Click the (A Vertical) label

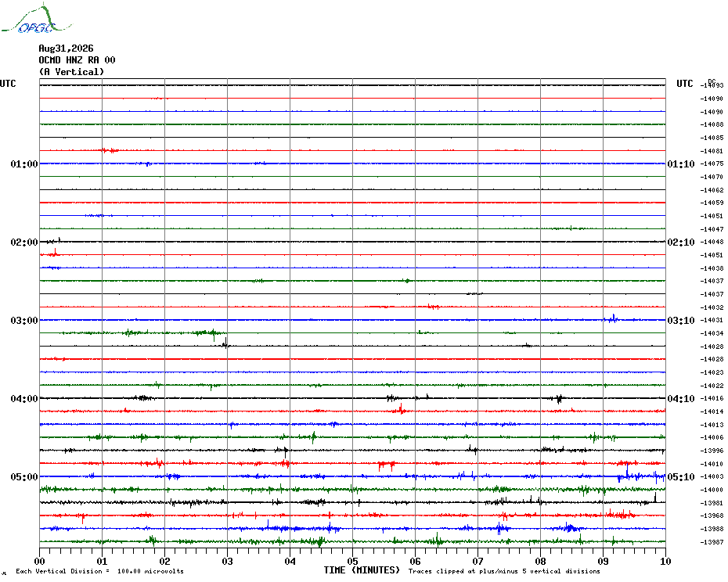pyautogui.click(x=71, y=72)
